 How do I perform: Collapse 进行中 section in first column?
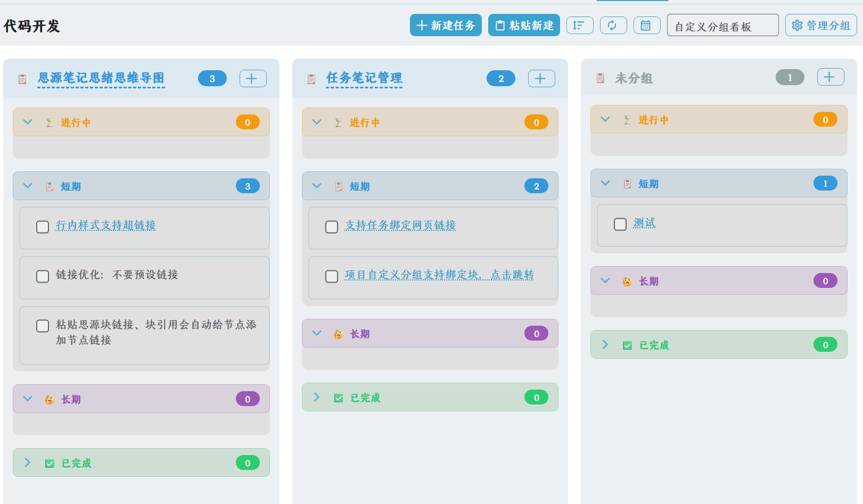tap(28, 122)
